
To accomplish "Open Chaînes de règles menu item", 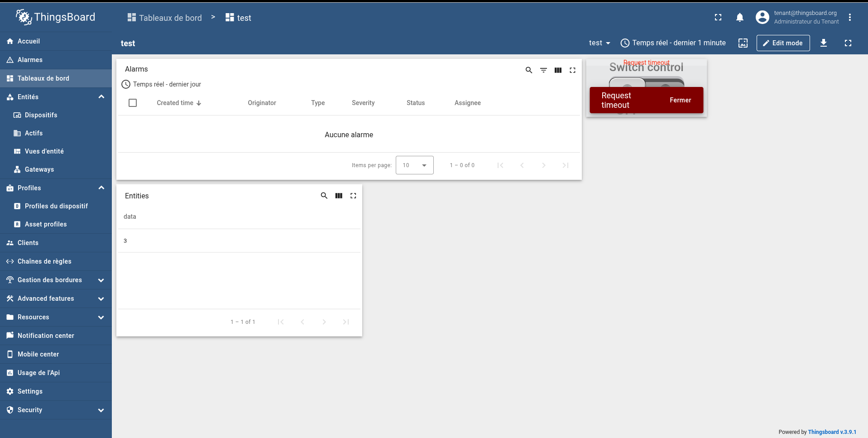I will pos(44,261).
